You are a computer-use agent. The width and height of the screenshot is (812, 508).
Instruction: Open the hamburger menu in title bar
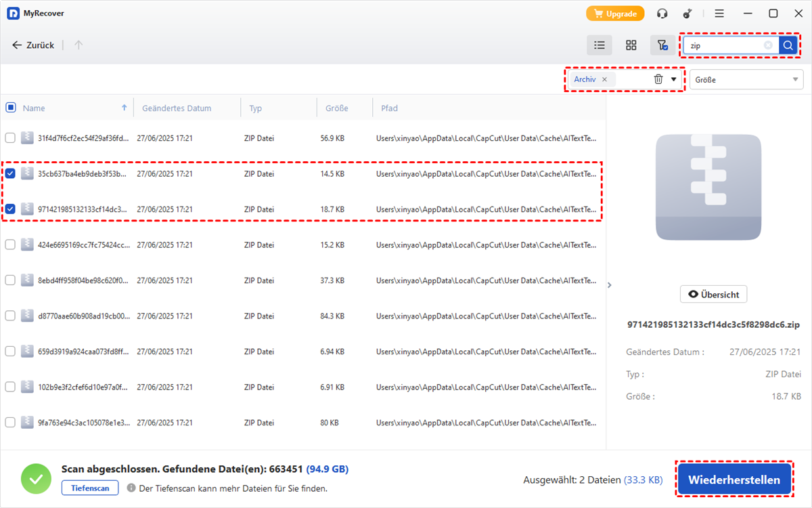(719, 14)
